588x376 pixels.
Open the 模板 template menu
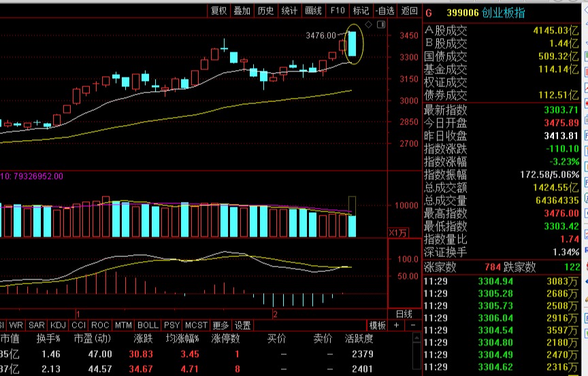pos(378,326)
